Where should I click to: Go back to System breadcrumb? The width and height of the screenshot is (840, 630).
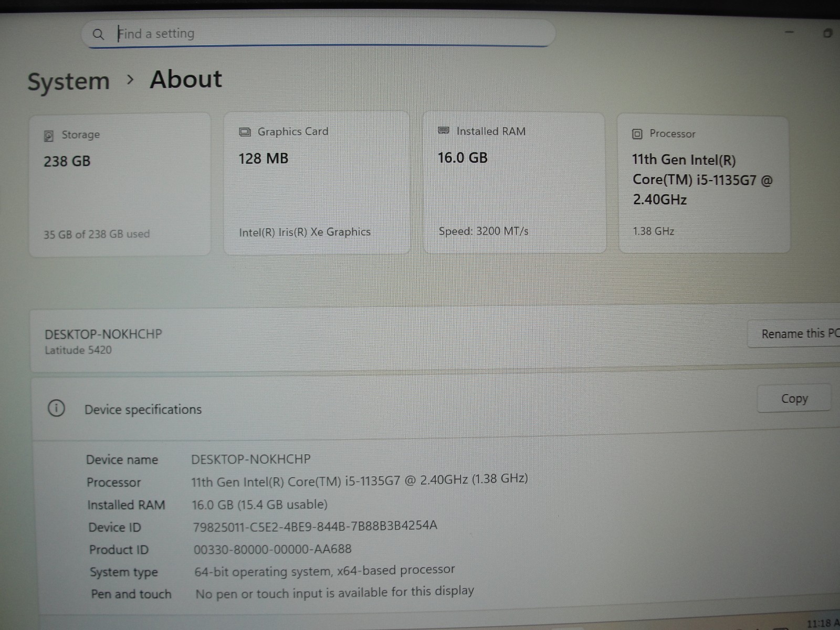coord(68,82)
